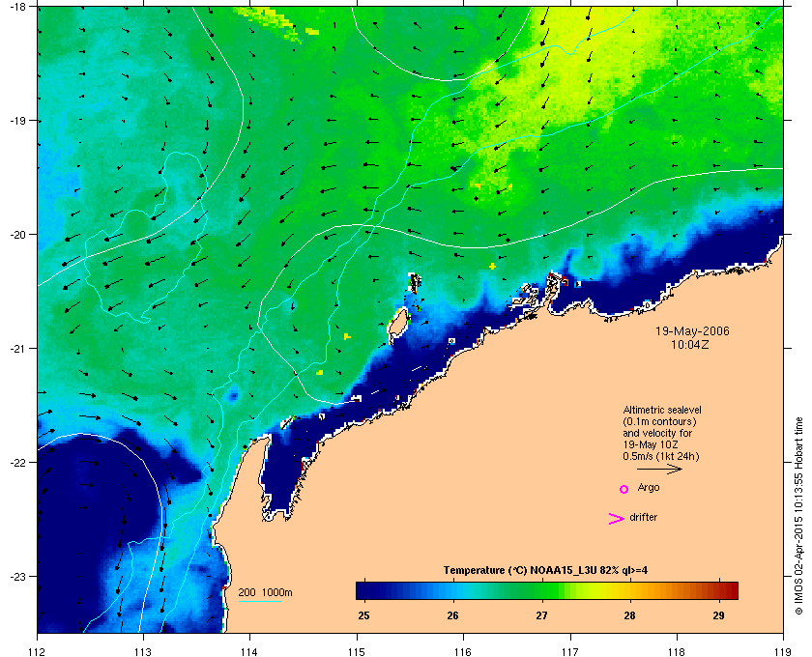Click the color bar tick label 26
The width and height of the screenshot is (812, 657).
[452, 615]
